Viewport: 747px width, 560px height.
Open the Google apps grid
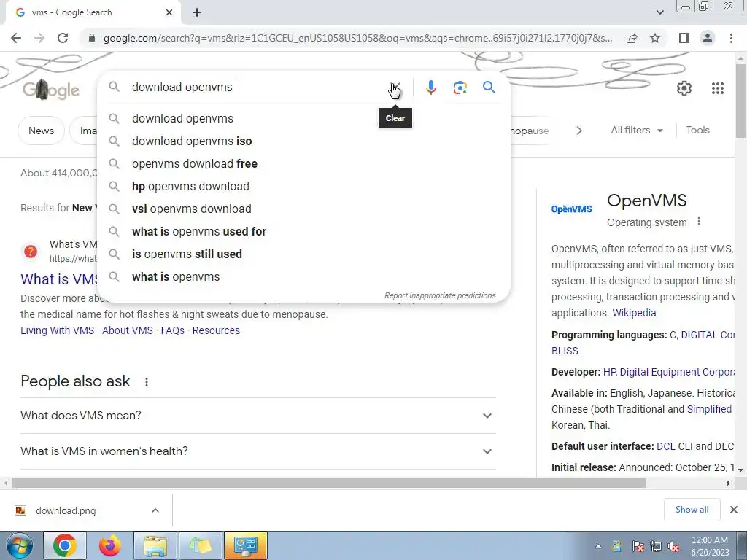coord(718,88)
